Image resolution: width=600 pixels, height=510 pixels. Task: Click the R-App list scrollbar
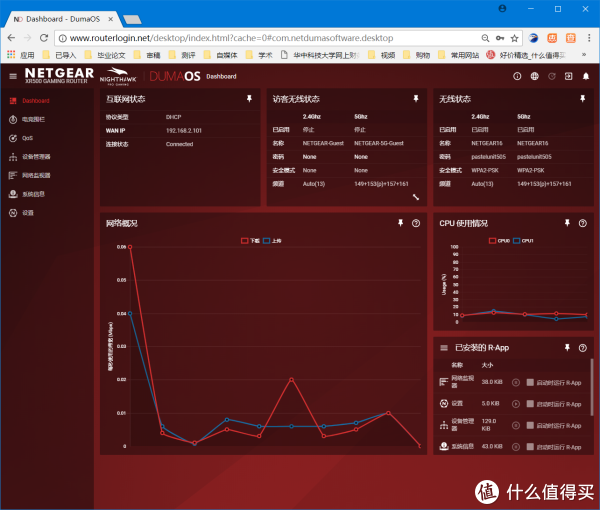coord(592,386)
